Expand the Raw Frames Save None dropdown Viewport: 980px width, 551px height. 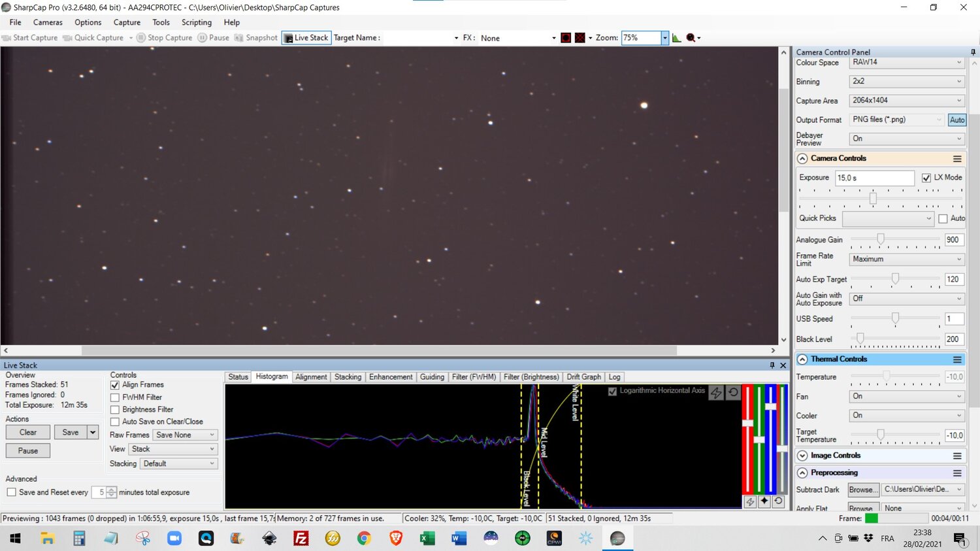[185, 435]
